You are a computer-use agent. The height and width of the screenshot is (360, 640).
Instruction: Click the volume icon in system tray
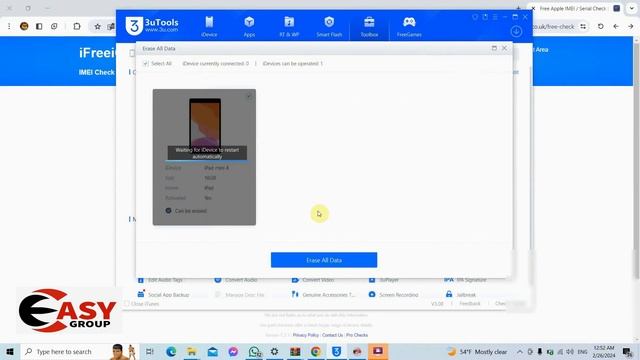point(570,351)
